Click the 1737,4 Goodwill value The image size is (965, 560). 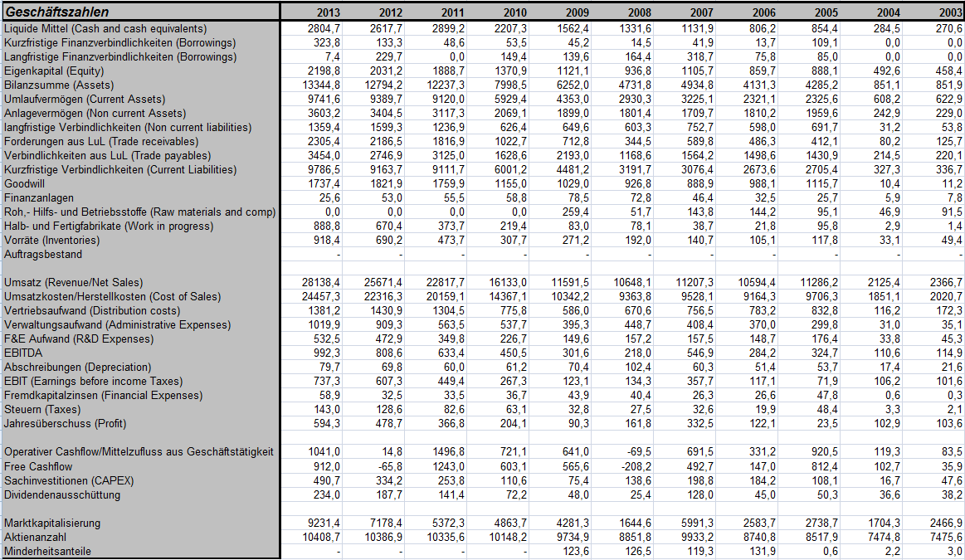324,184
